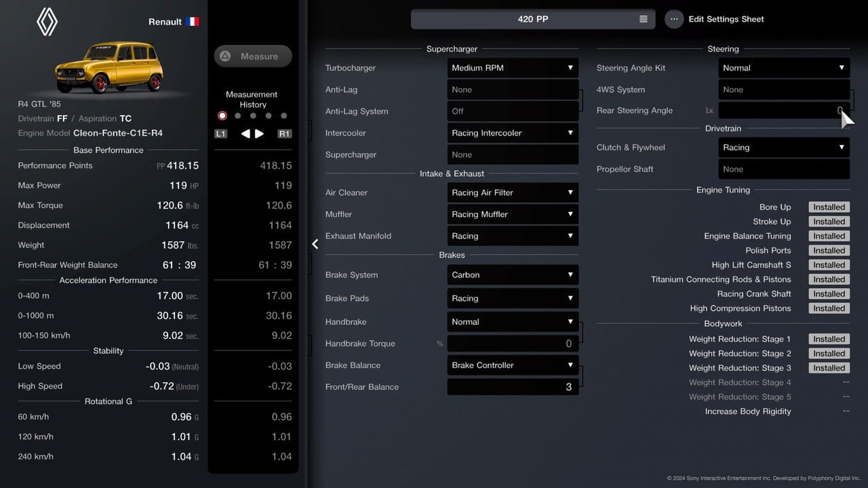Screen dimensions: 868x488
Task: Click the Renault diamond logo
Action: pos(47,22)
